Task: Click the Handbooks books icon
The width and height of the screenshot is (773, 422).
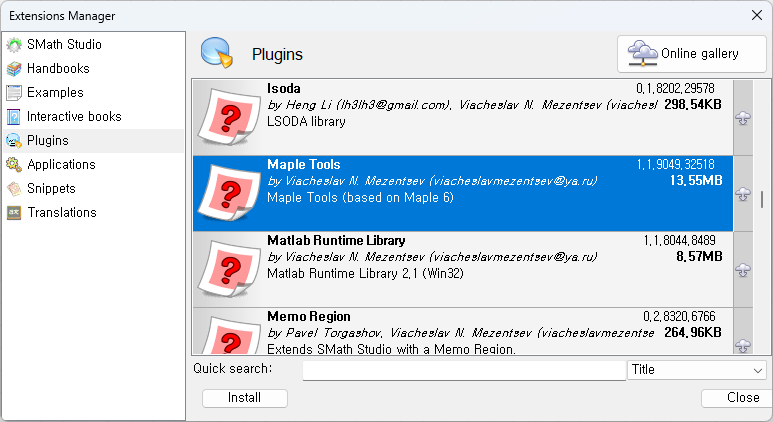Action: pyautogui.click(x=14, y=69)
